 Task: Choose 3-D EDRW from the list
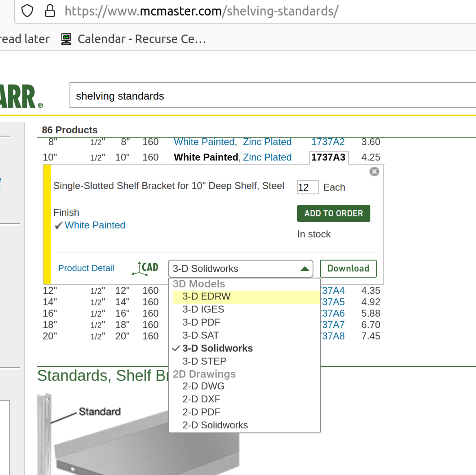[x=246, y=297]
